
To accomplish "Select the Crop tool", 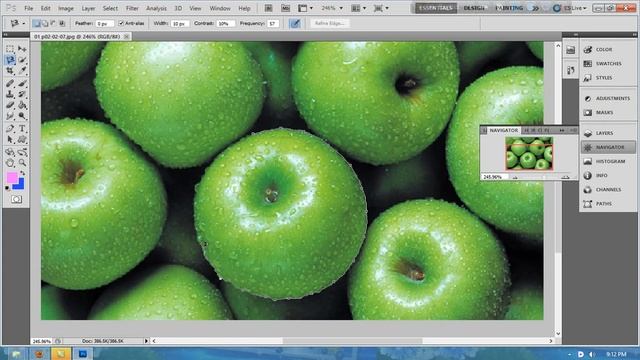I will click(10, 71).
